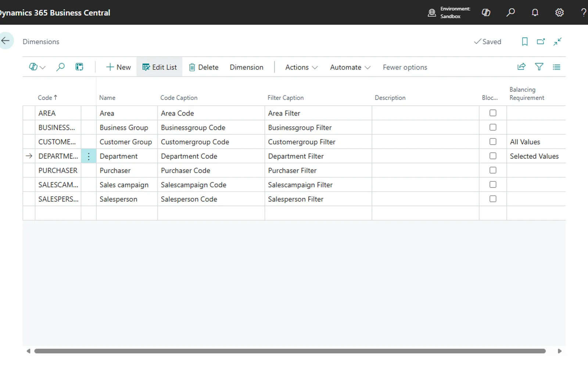588x368 pixels.
Task: Create a New dimension
Action: pos(118,67)
